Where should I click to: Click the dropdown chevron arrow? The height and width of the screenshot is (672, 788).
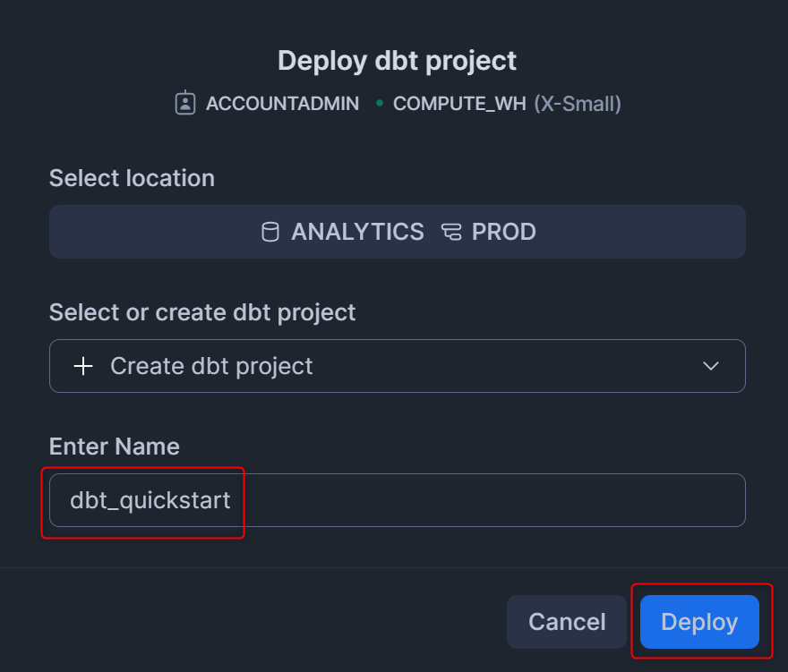click(711, 366)
